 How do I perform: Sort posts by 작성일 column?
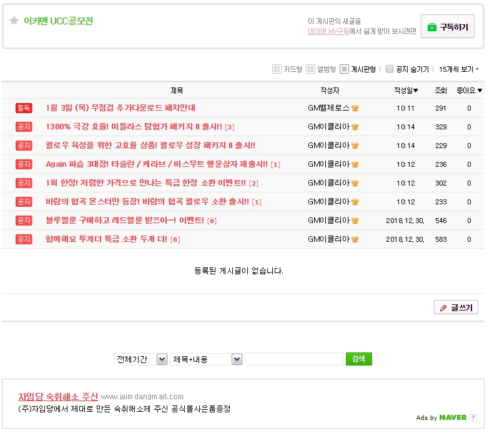click(x=406, y=91)
